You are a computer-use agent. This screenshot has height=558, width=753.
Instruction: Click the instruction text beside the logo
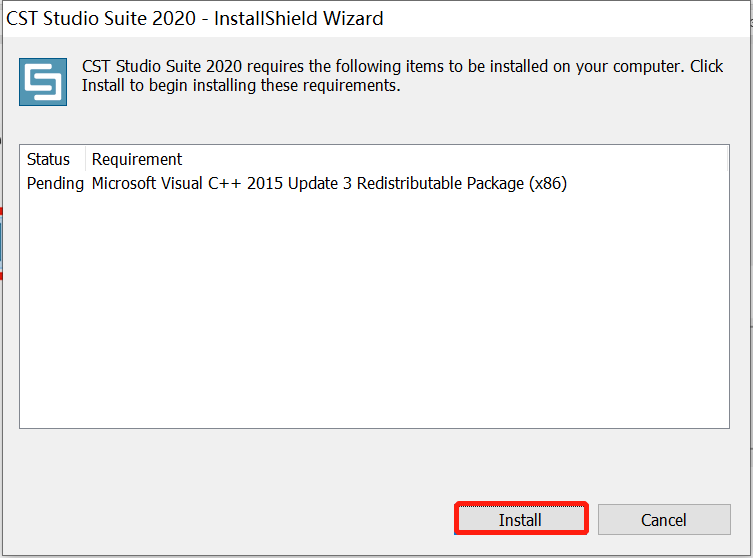[400, 76]
